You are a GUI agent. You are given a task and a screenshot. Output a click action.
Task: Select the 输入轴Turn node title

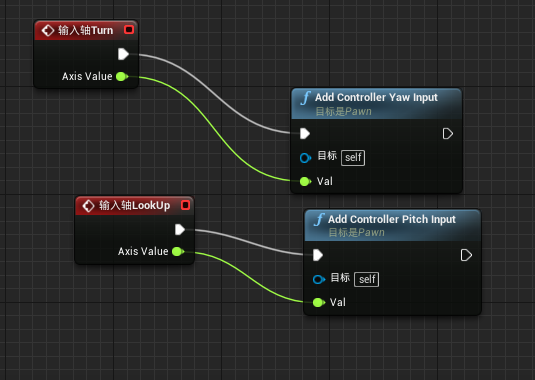click(x=85, y=30)
